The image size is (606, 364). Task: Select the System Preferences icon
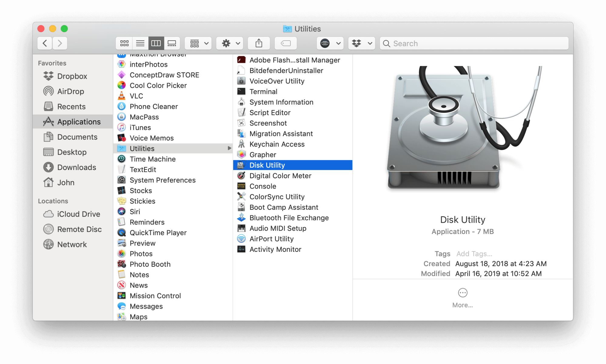122,180
